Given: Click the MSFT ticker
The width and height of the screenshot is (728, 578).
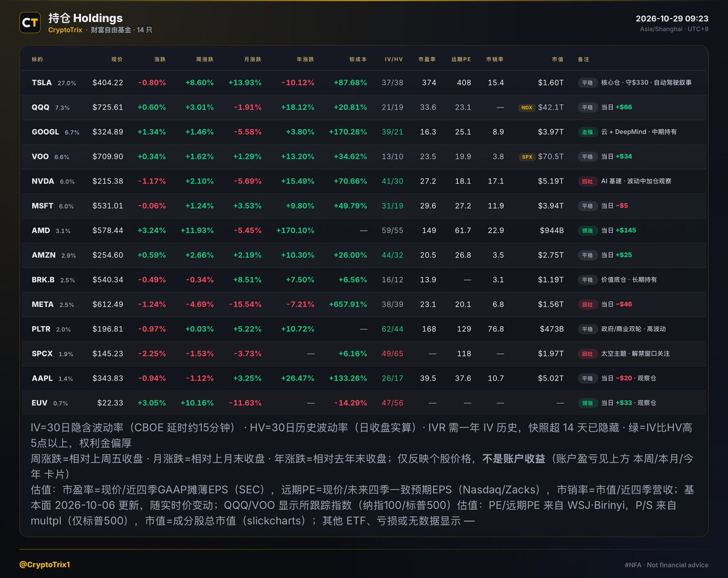Looking at the screenshot, I should 42,206.
